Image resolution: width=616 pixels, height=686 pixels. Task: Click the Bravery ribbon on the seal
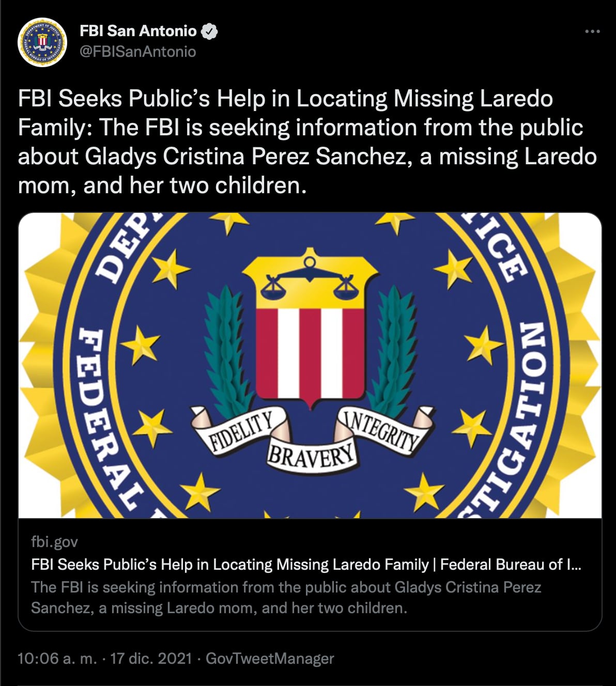click(311, 455)
